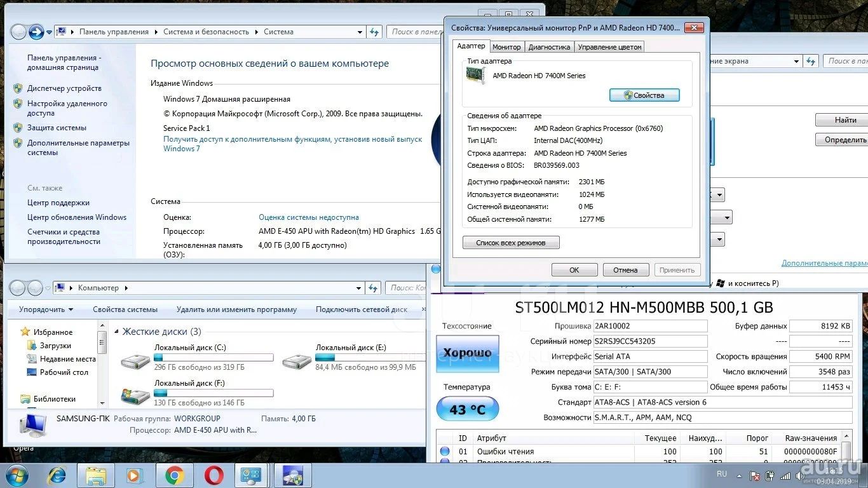Image resolution: width=868 pixels, height=488 pixels.
Task: Click Identify button in display settings
Action: pos(845,140)
